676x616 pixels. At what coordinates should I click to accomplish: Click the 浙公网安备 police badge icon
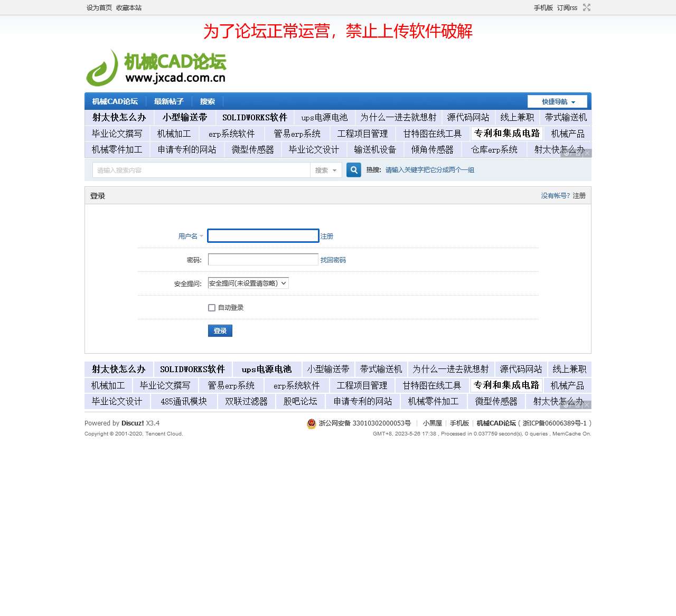point(312,423)
